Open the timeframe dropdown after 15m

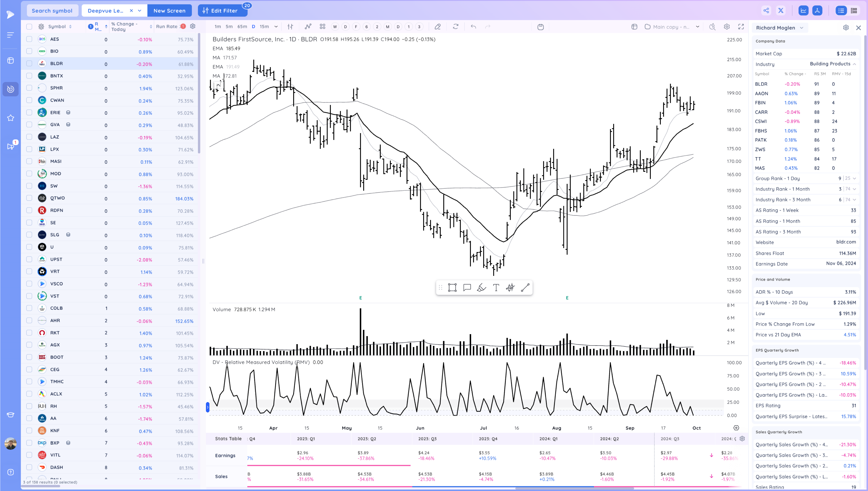[x=276, y=27]
